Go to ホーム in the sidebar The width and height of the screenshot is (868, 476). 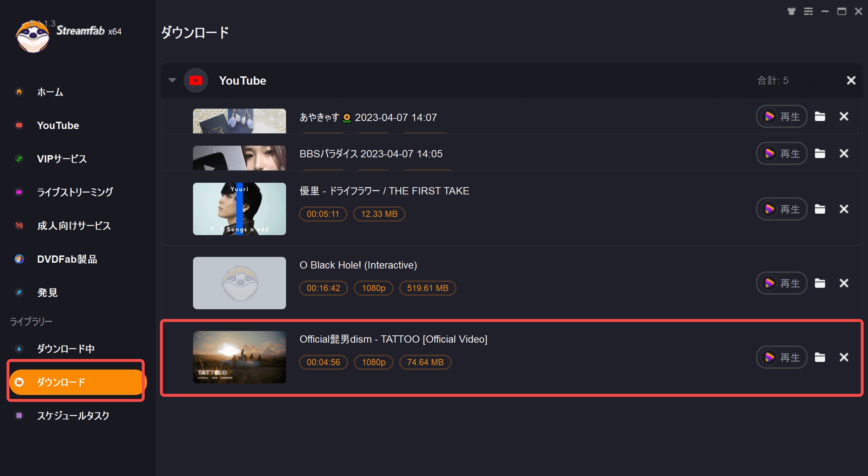[50, 92]
